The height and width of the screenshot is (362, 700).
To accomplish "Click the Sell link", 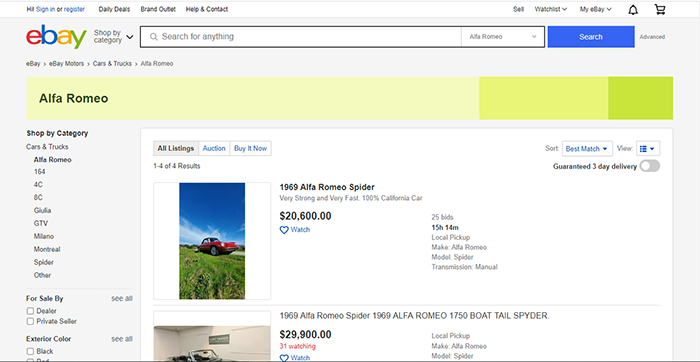I will (x=518, y=9).
